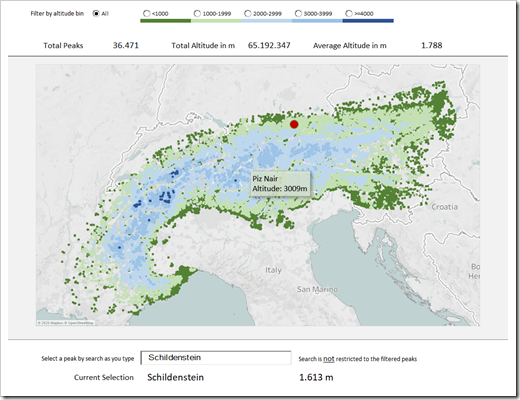The width and height of the screenshot is (520, 400).
Task: Click the medium blue 3000-3999 legend bar
Action: (317, 21)
